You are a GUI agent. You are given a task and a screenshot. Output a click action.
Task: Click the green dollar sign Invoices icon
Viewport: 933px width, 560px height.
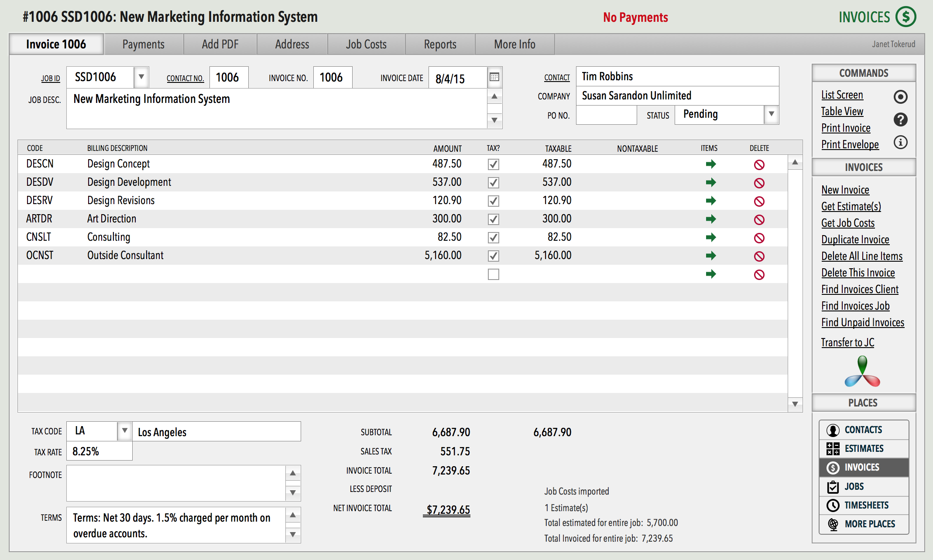[906, 17]
